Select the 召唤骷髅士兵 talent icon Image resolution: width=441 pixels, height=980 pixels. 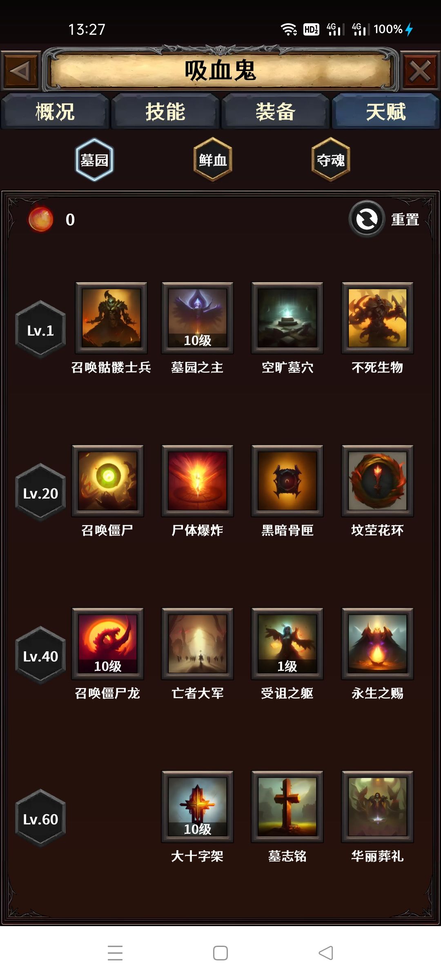pyautogui.click(x=111, y=318)
